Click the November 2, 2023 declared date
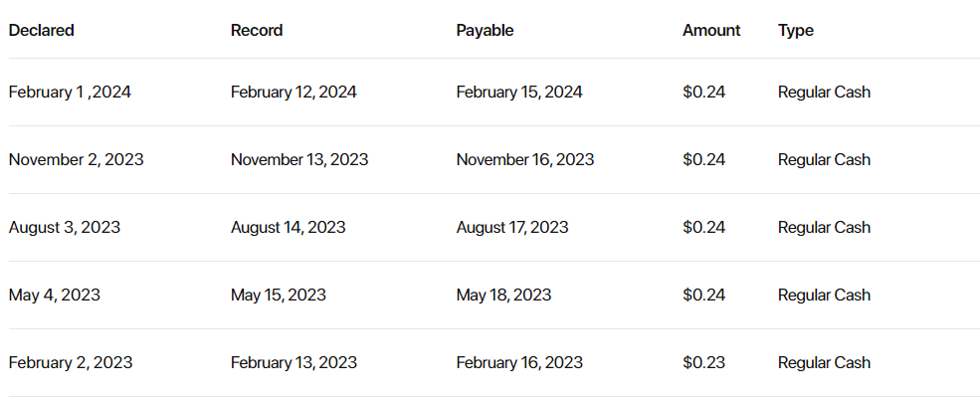The image size is (980, 400). coord(77,159)
